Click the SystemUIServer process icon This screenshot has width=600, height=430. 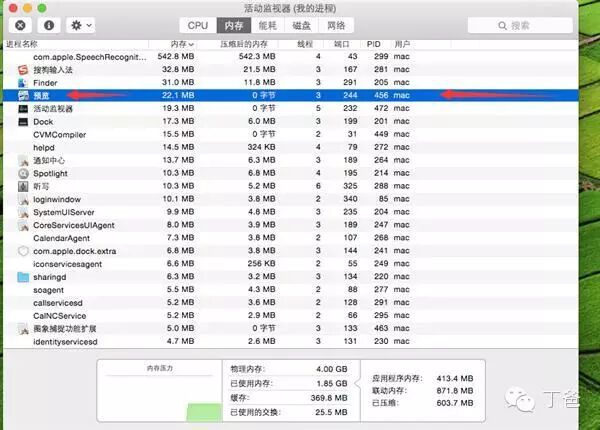tap(23, 212)
